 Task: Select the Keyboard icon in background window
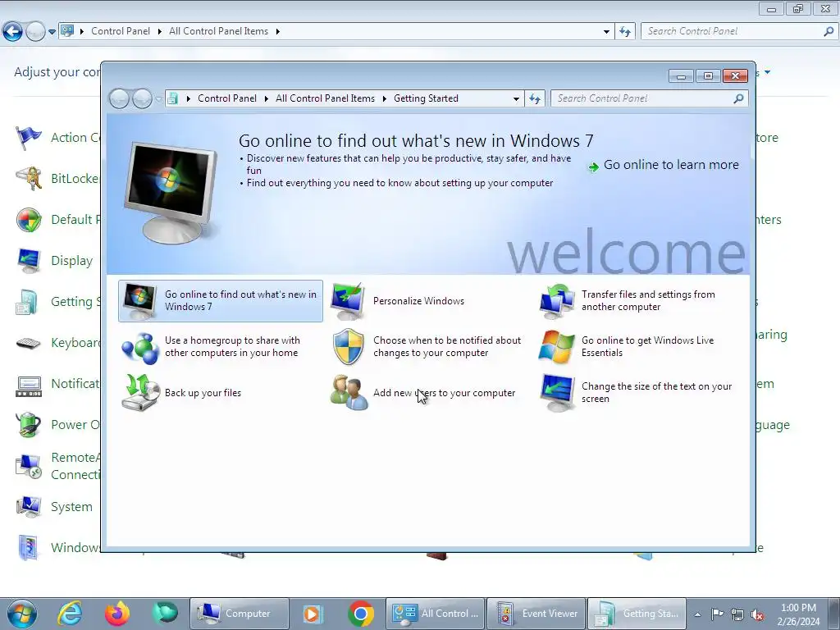[x=29, y=343]
